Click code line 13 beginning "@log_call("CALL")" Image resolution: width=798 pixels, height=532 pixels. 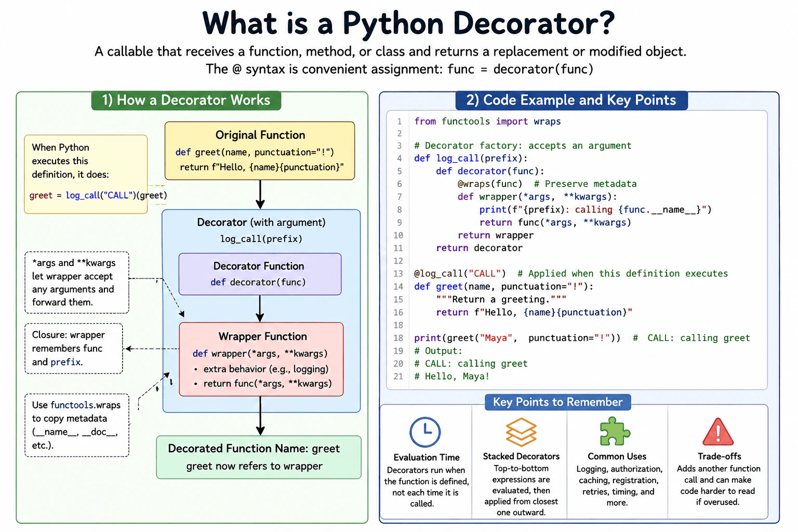coord(571,274)
